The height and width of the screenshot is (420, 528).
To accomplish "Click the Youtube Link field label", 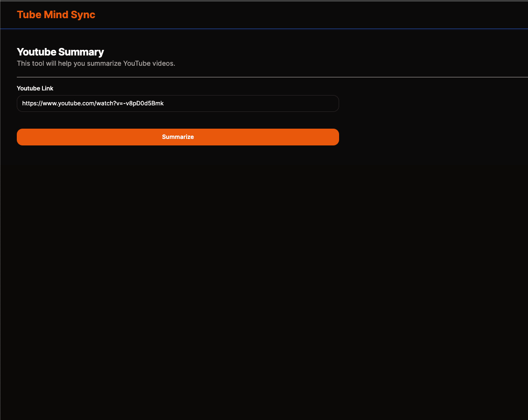I will click(x=35, y=88).
